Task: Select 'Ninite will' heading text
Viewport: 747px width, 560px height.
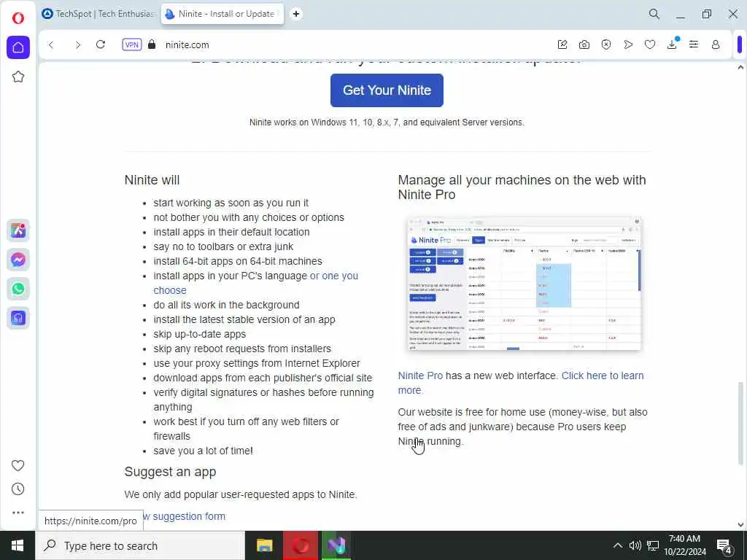Action: click(x=152, y=180)
